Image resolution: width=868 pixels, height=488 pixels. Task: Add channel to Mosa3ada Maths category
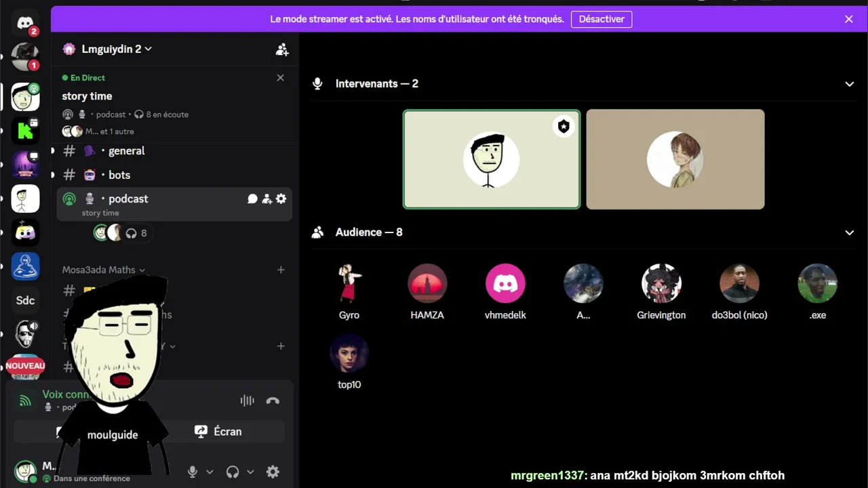click(281, 270)
